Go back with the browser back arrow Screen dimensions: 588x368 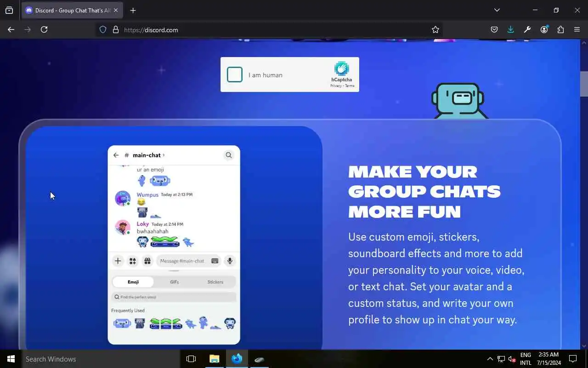tap(11, 29)
